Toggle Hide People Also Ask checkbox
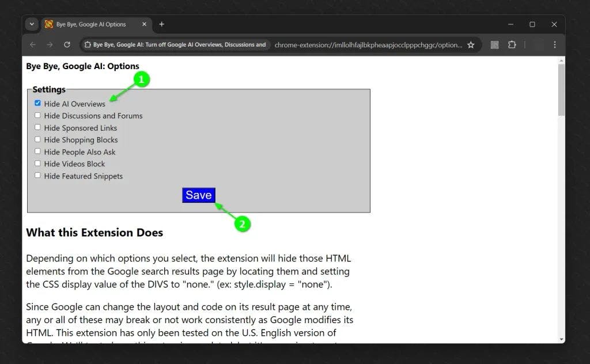Screen dimensions: 590x364 [37, 151]
